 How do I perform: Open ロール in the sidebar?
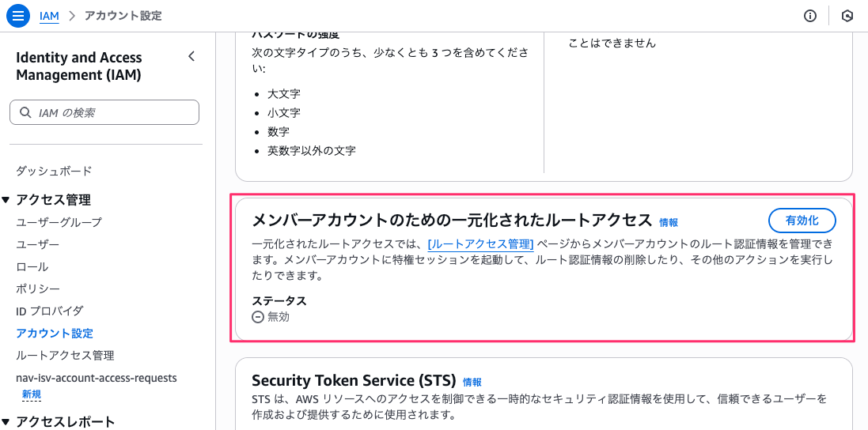click(32, 267)
